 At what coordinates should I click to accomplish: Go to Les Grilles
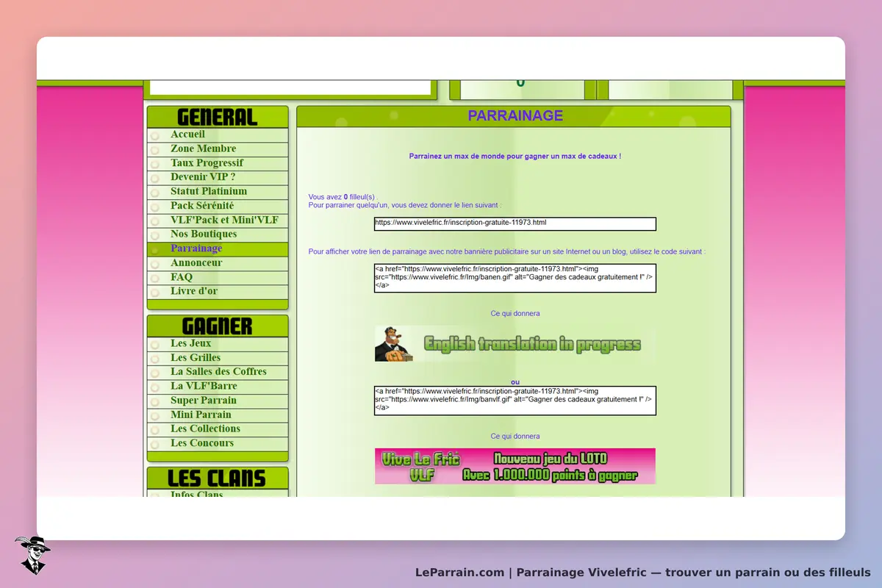pyautogui.click(x=196, y=358)
